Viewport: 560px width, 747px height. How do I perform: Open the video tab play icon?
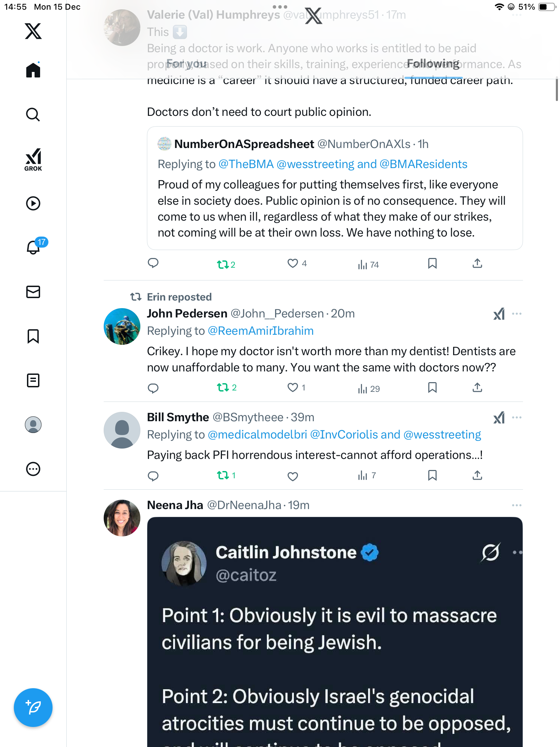click(33, 203)
